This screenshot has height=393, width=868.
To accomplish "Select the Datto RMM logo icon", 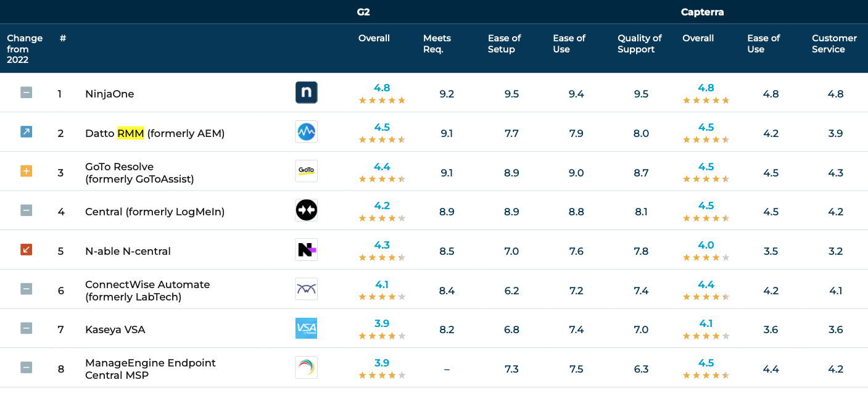I will [307, 131].
